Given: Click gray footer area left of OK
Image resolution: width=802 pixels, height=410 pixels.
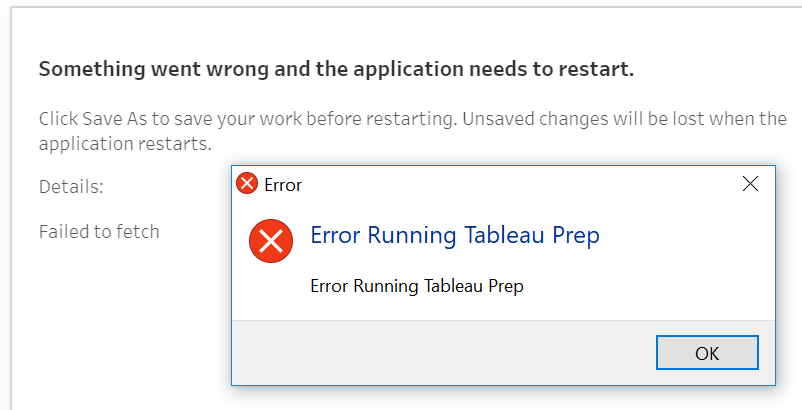Looking at the screenshot, I should coord(440,352).
